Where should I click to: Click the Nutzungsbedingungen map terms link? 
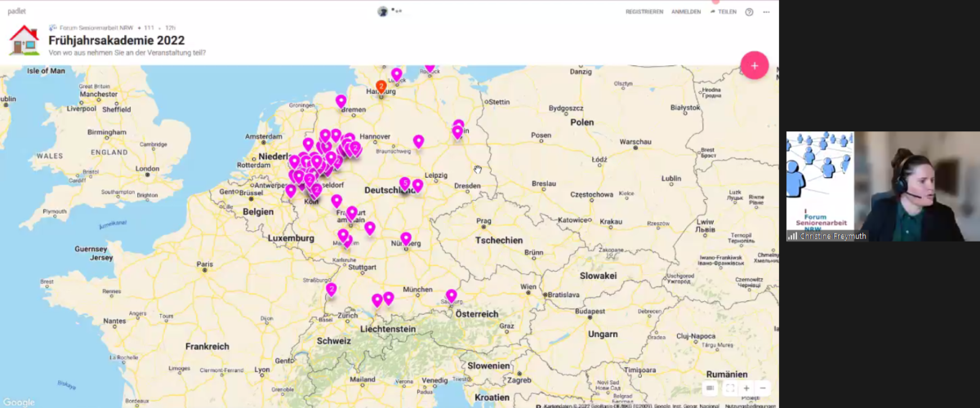pyautogui.click(x=750, y=405)
